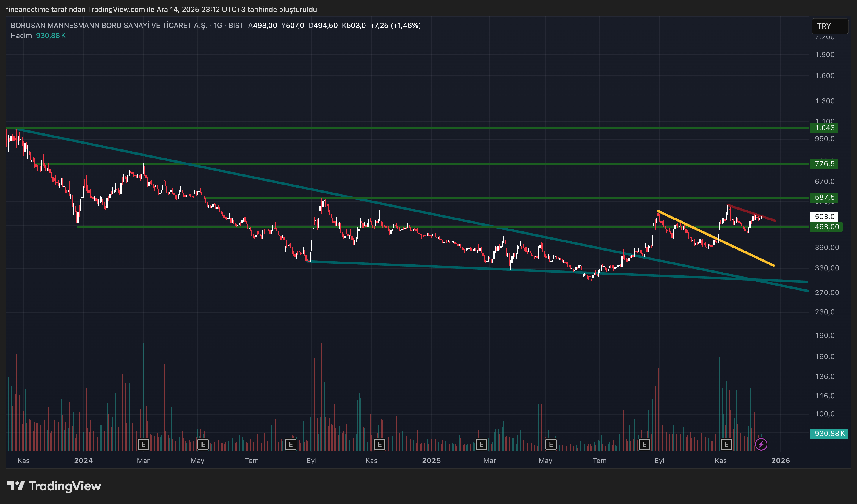
Task: Click the 587,5 resistance price label
Action: click(824, 197)
